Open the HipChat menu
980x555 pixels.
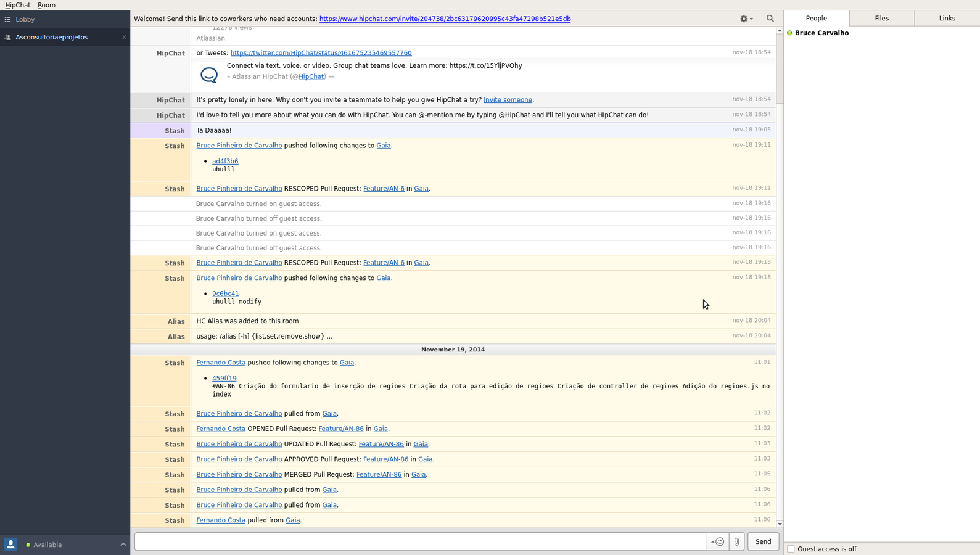tap(17, 5)
